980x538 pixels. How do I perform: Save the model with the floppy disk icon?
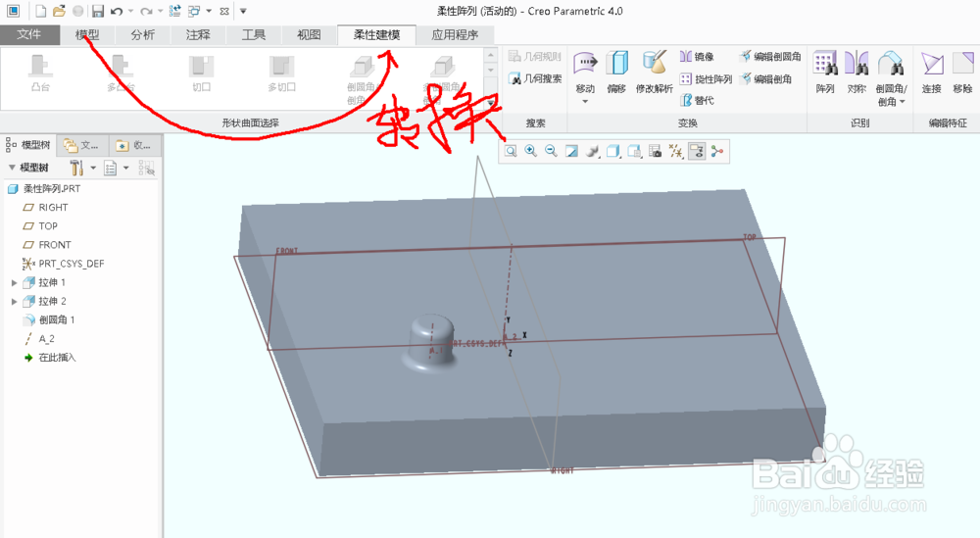tap(97, 11)
